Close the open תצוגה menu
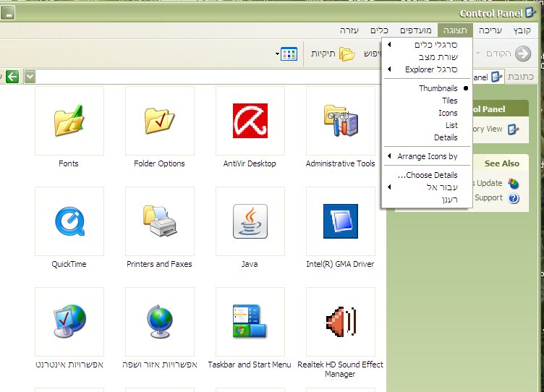Image resolution: width=544 pixels, height=392 pixels. coord(455,30)
